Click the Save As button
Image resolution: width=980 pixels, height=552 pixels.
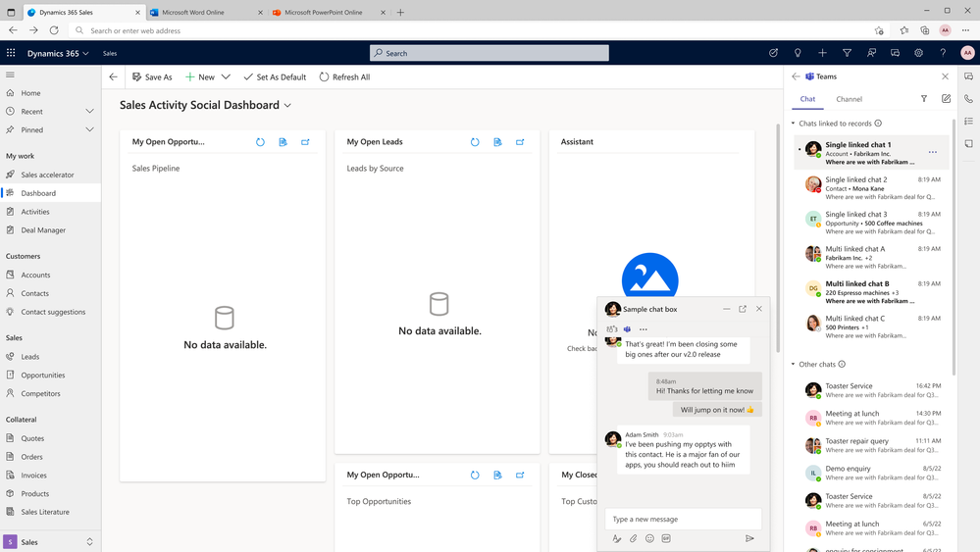[x=152, y=76]
